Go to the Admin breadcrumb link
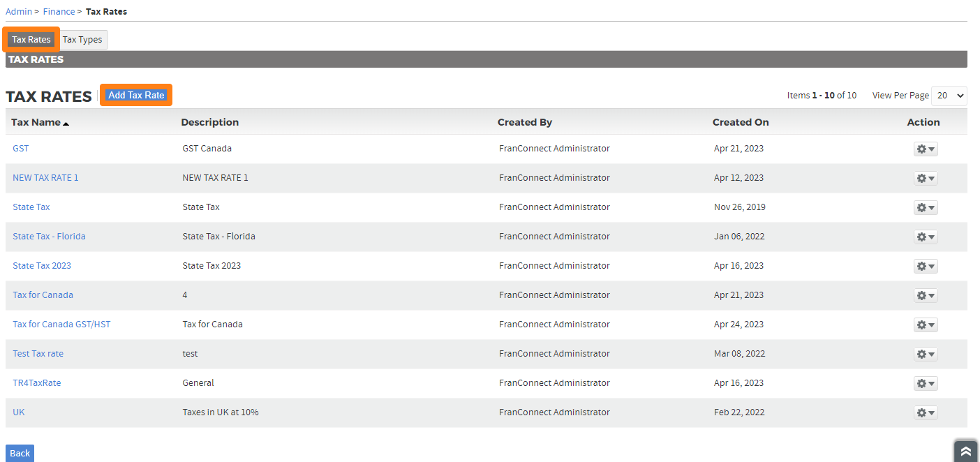The height and width of the screenshot is (462, 980). (x=19, y=11)
